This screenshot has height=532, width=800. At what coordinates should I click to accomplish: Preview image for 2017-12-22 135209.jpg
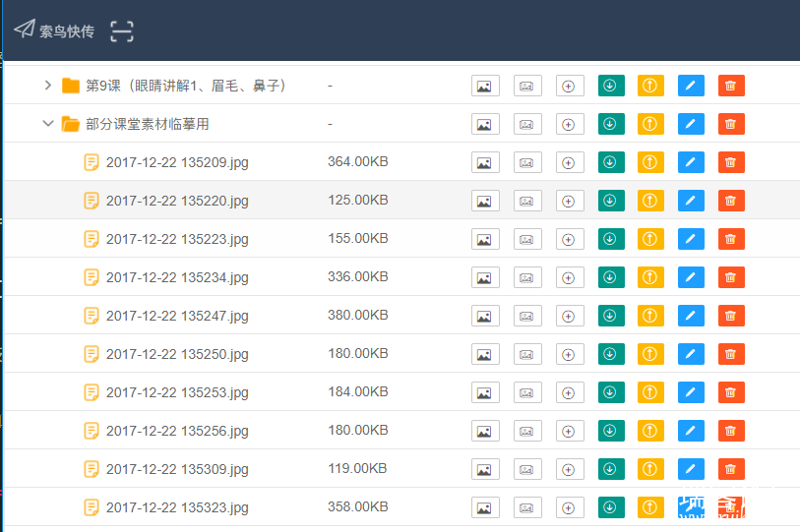tap(485, 162)
